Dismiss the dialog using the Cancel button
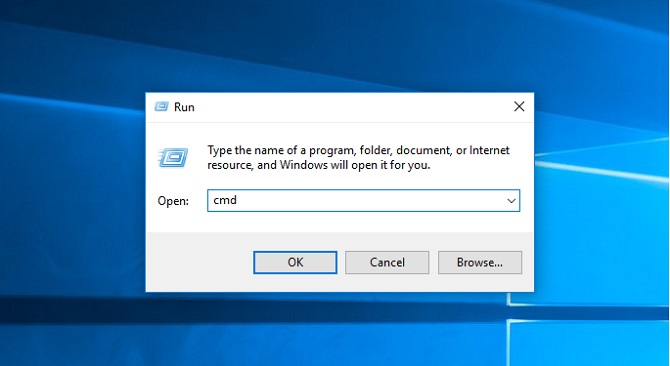This screenshot has height=366, width=670. point(387,262)
